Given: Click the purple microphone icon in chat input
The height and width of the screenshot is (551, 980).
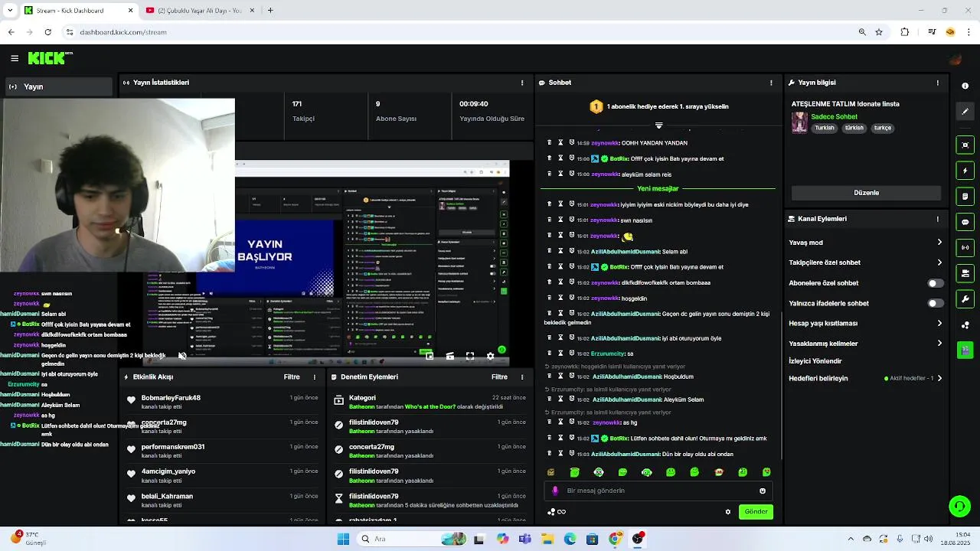Looking at the screenshot, I should pos(555,491).
